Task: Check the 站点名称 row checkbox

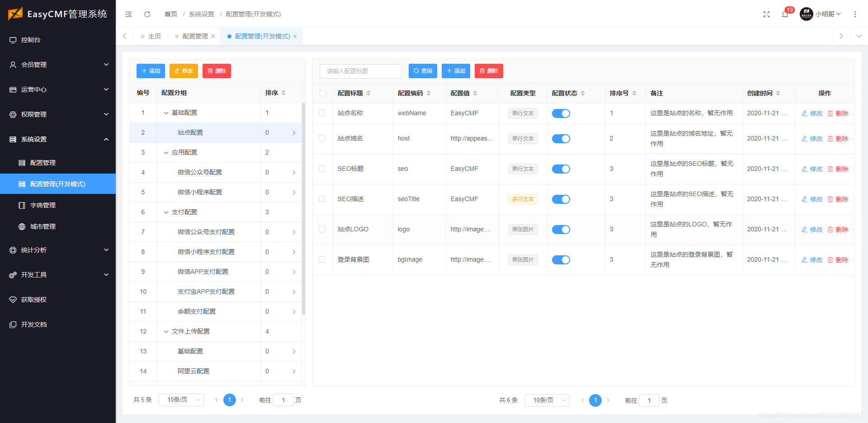Action: [x=322, y=113]
